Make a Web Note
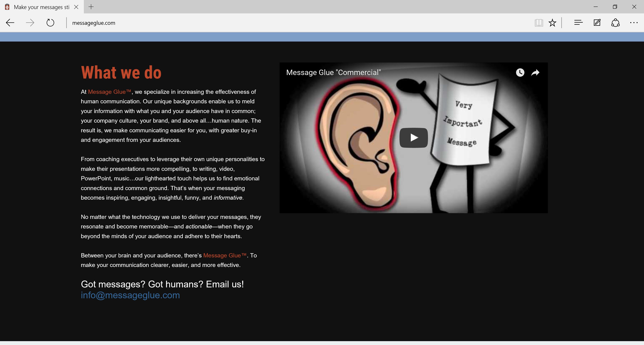The width and height of the screenshot is (644, 345). pyautogui.click(x=597, y=23)
